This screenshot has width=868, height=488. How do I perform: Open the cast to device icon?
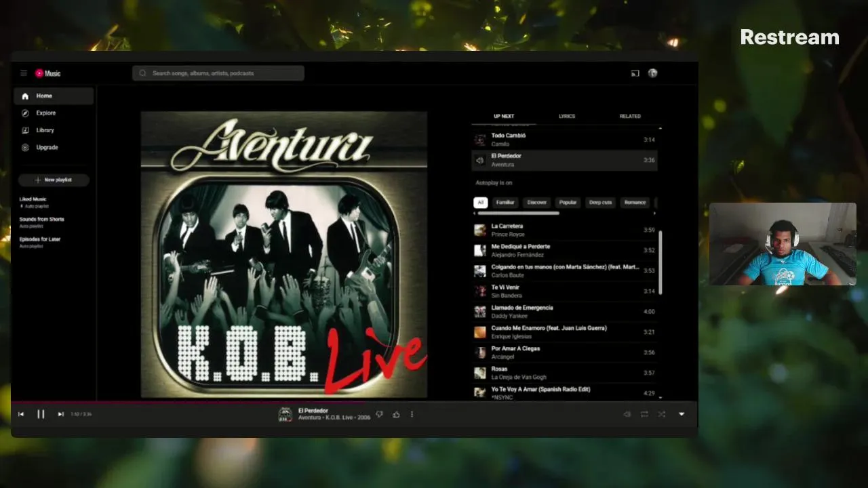click(635, 73)
